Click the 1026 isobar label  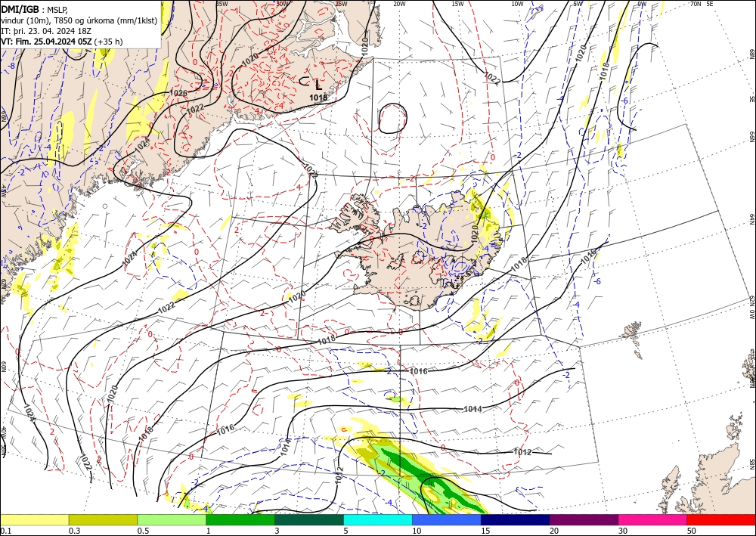pos(179,92)
